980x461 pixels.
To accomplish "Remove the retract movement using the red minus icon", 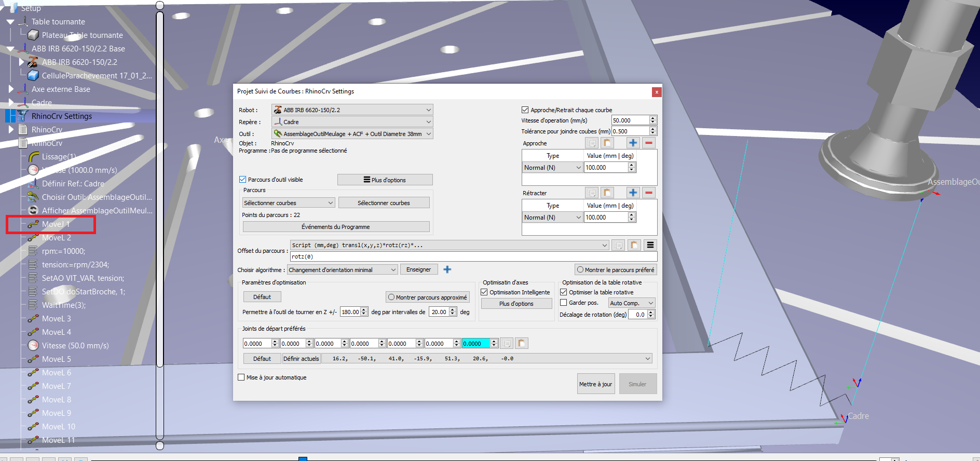I will tap(648, 193).
